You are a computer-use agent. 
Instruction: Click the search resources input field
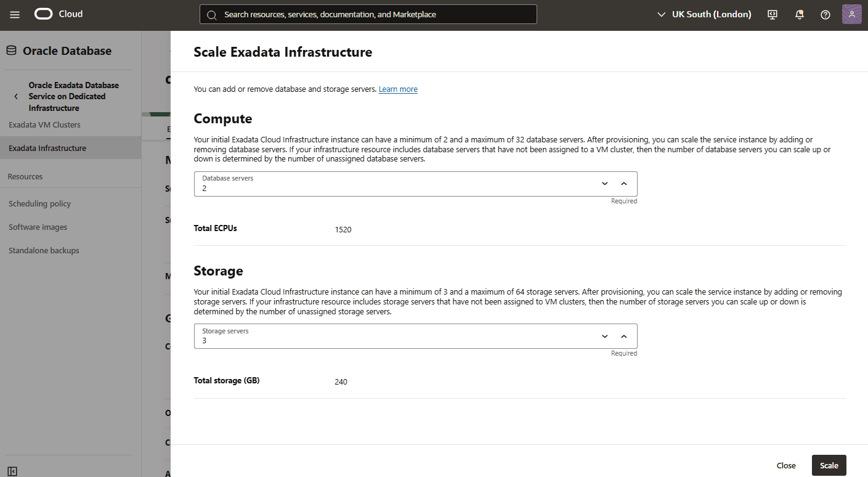[x=368, y=14]
